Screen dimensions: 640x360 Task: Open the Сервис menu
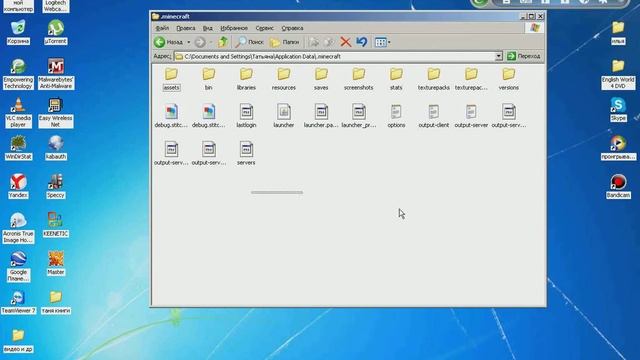[264, 28]
